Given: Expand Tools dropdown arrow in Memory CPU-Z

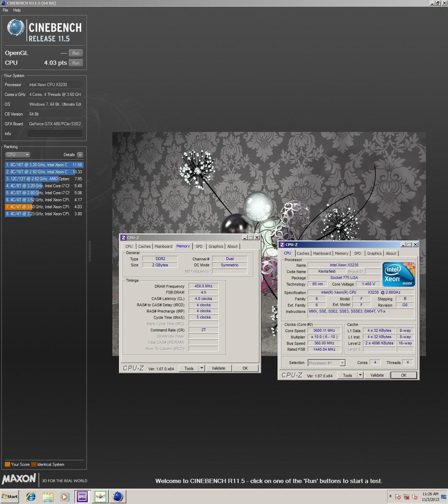Looking at the screenshot, I should click(x=202, y=368).
